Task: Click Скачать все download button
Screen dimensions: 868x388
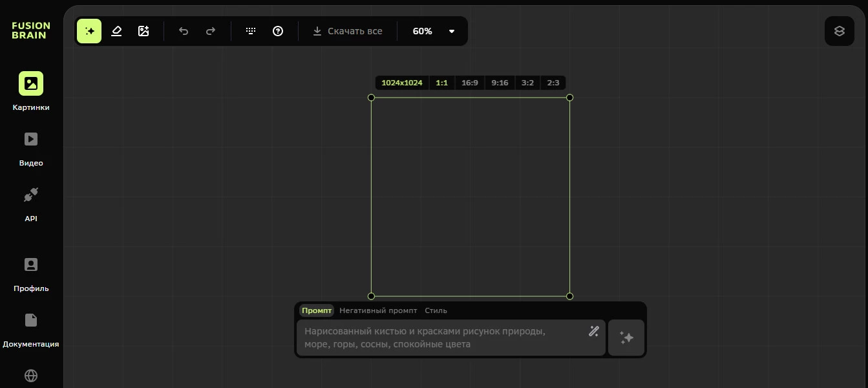Action: (x=348, y=31)
